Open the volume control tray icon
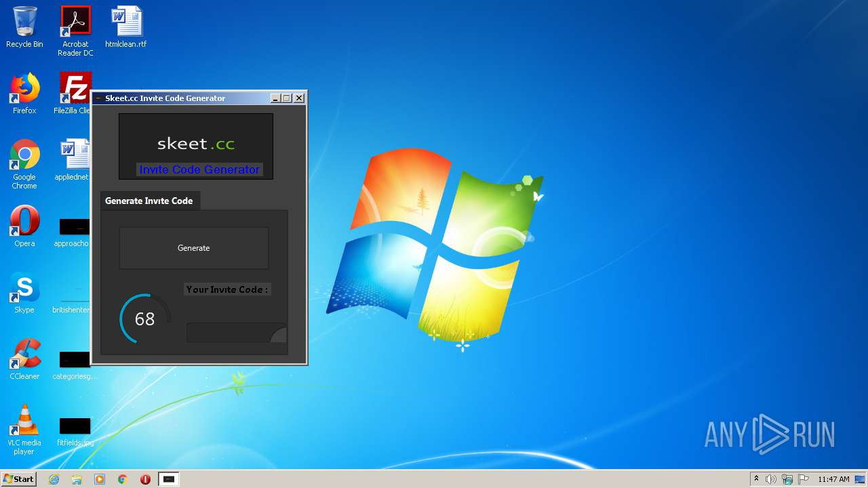This screenshot has height=488, width=868. click(x=771, y=479)
